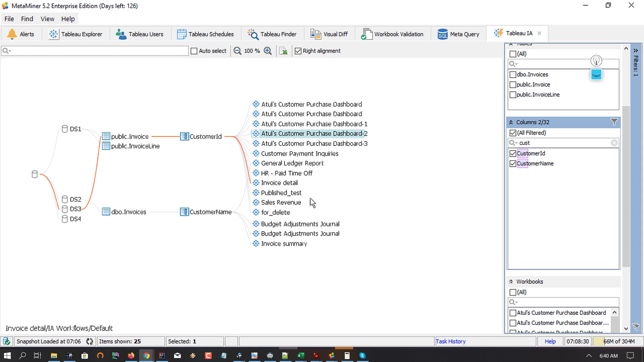Select the public.Invoice table node
The width and height of the screenshot is (644, 362).
[125, 136]
